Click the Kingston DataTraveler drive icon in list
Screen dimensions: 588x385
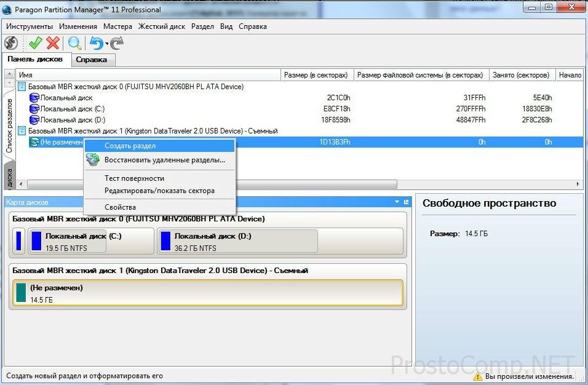(22, 131)
